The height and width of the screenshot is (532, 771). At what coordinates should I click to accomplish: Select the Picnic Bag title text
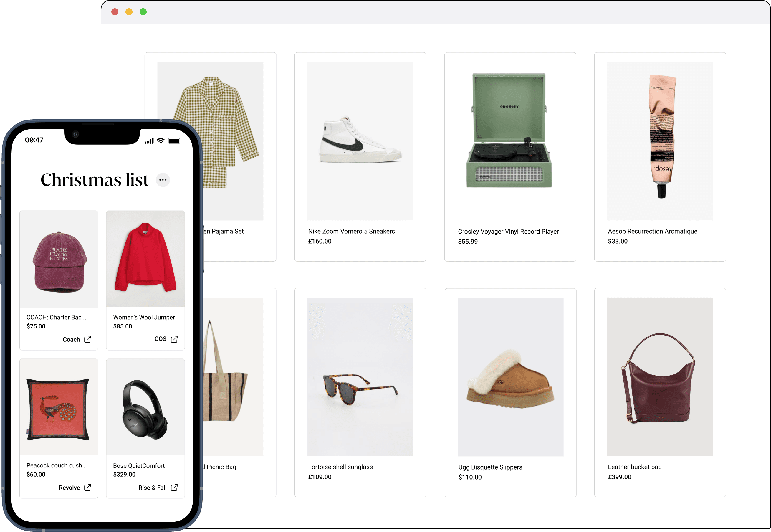(x=220, y=467)
